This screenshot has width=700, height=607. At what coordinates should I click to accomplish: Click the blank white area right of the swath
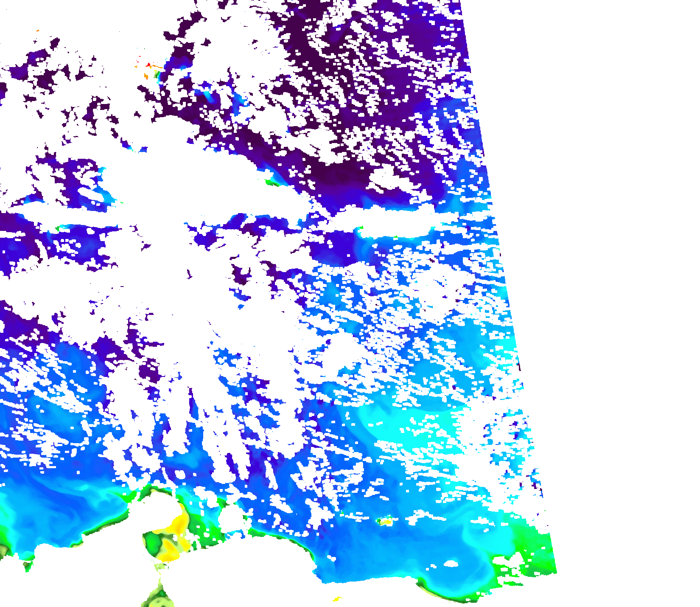[615, 255]
